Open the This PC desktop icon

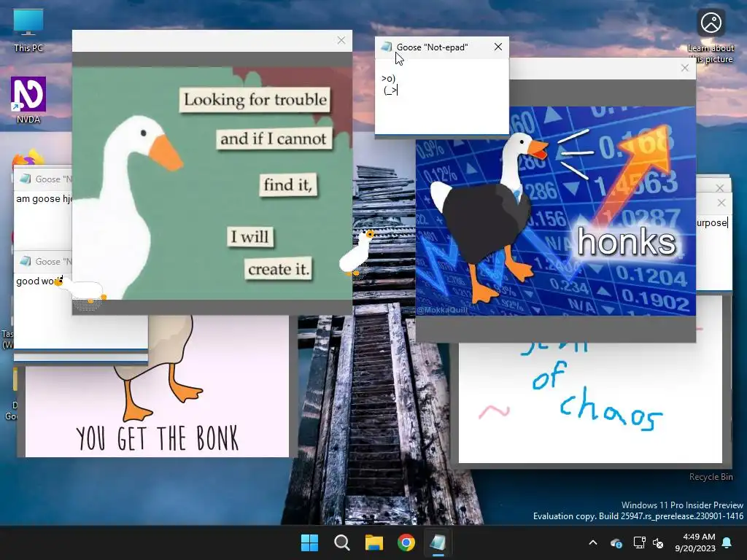tap(28, 30)
